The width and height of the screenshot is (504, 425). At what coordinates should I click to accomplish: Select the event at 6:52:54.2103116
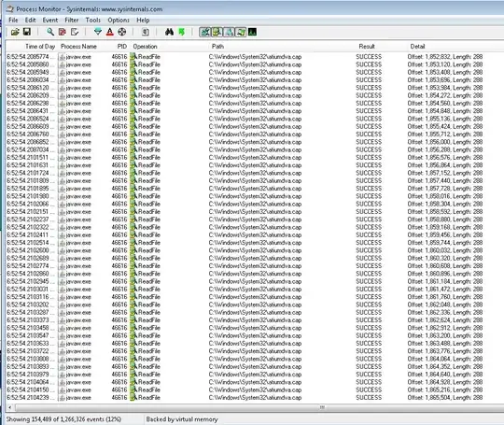[x=255, y=297]
